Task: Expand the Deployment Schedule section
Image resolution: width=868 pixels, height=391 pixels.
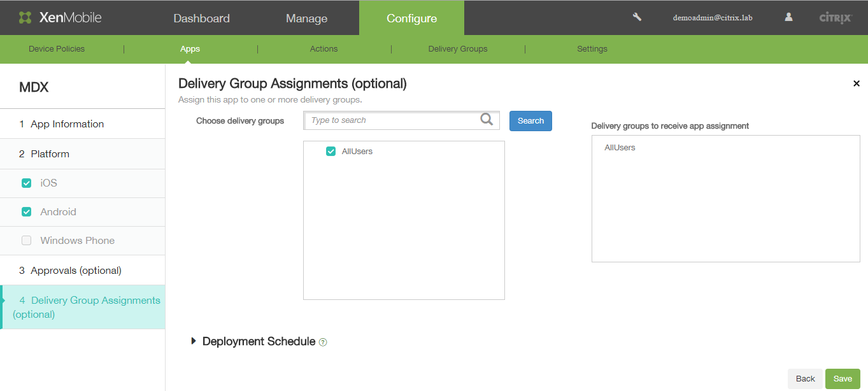Action: (194, 341)
